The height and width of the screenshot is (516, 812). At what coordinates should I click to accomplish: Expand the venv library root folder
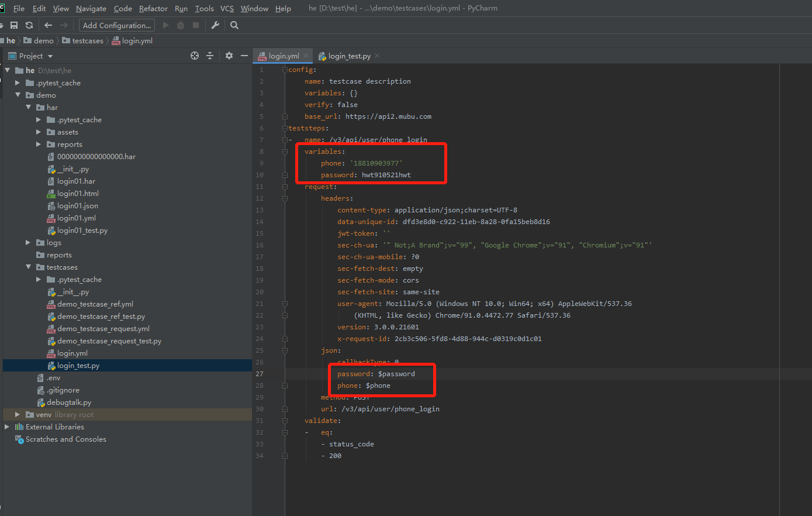18,414
